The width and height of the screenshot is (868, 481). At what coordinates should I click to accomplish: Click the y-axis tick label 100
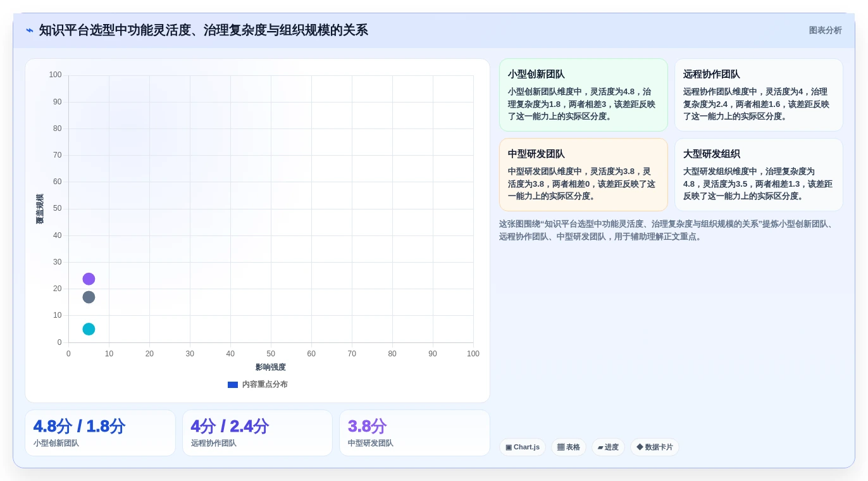pos(56,75)
